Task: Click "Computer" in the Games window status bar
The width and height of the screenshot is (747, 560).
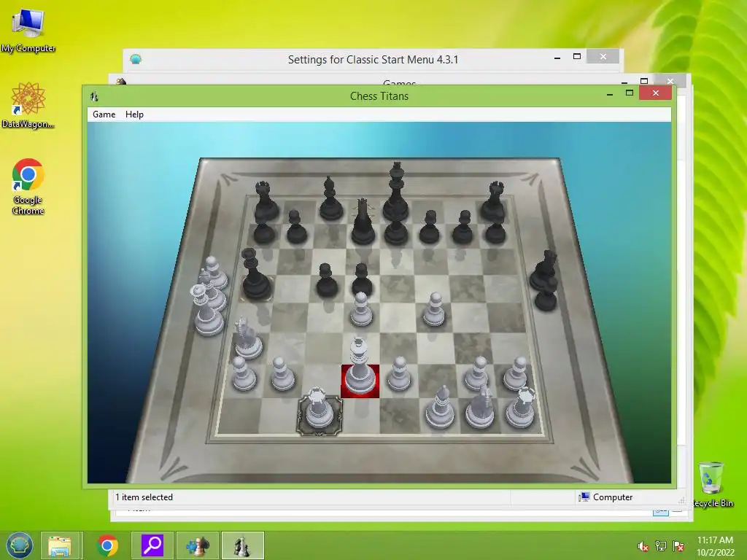Action: (613, 497)
